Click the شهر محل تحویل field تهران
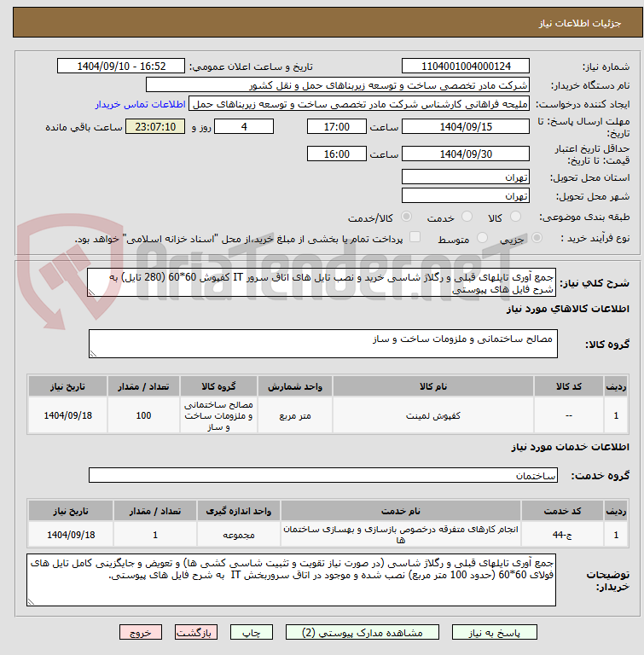644x655 pixels. click(466, 195)
